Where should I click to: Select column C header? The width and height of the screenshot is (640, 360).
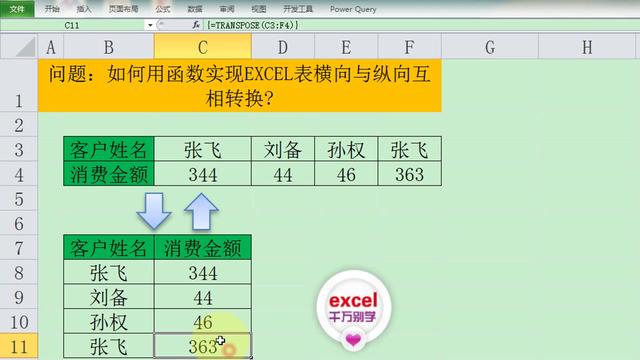tap(202, 47)
